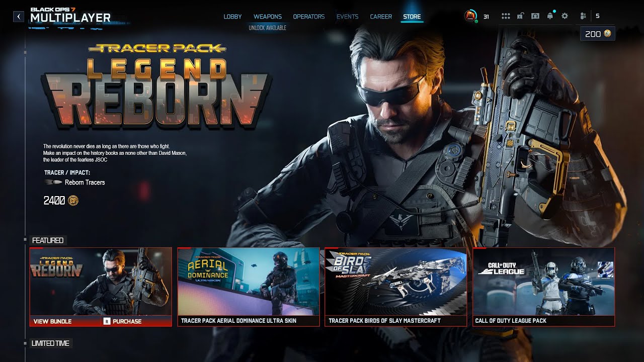Click the Black Ops 7 Multiplayer title
The image size is (644, 362).
coord(70,16)
